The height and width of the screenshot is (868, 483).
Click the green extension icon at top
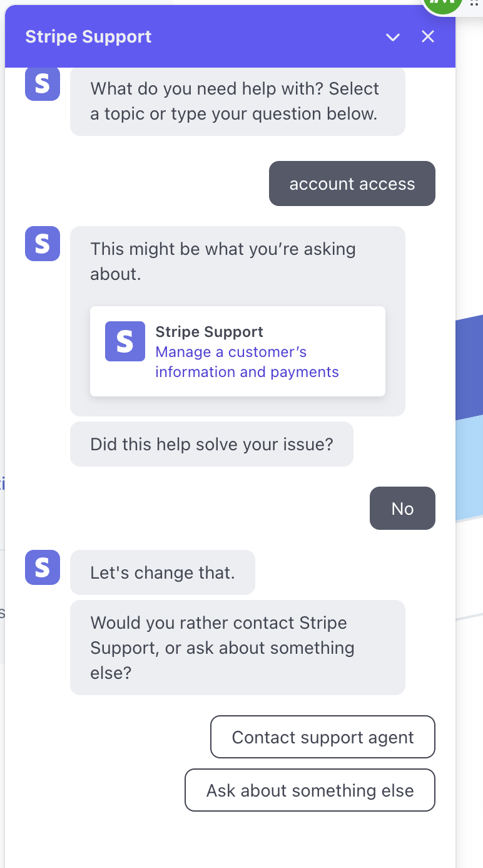443,5
